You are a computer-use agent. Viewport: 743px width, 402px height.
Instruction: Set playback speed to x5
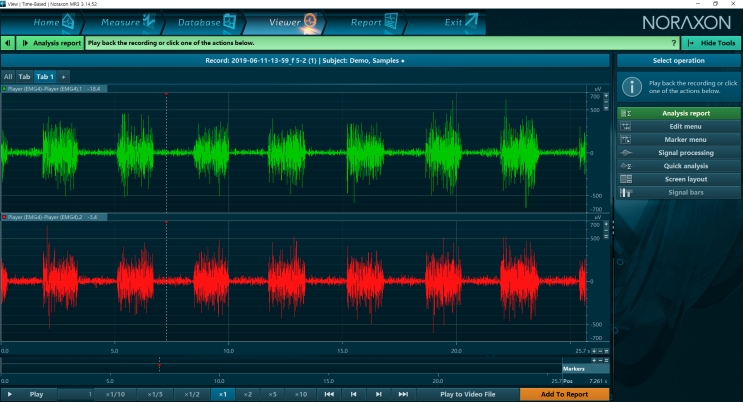pyautogui.click(x=272, y=394)
